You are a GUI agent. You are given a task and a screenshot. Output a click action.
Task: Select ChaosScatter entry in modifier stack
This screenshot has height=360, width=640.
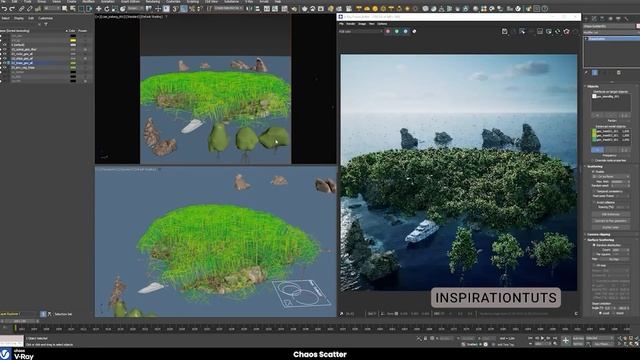612,39
